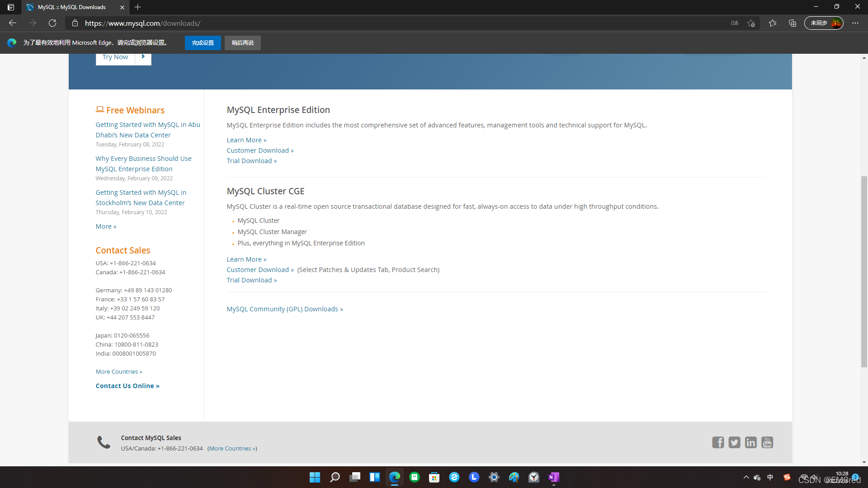Open the tab actions menu
Screen dimensions: 868x488
point(11,7)
